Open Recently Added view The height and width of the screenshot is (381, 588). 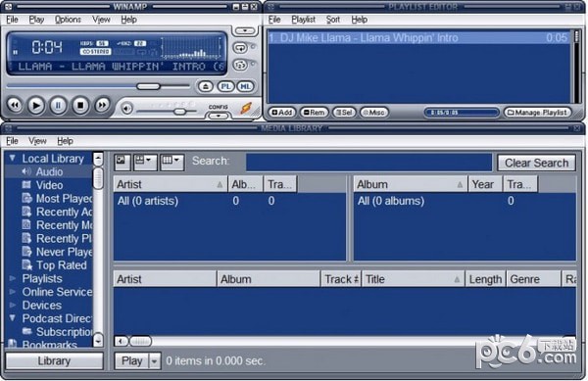pos(64,212)
